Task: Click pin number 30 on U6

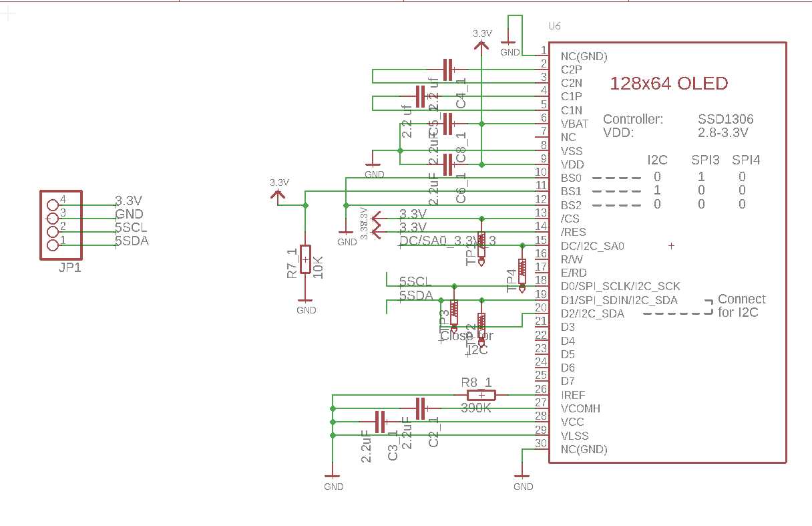Action: click(x=542, y=443)
